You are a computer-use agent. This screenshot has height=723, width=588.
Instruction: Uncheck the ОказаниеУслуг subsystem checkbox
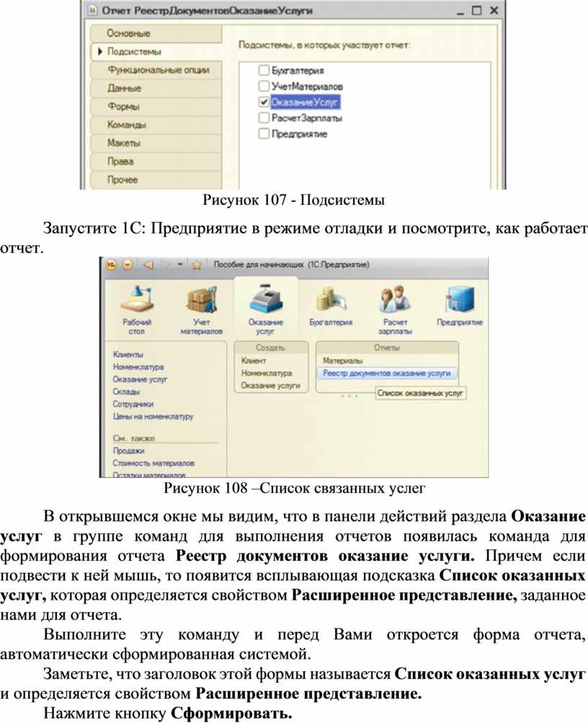[264, 102]
